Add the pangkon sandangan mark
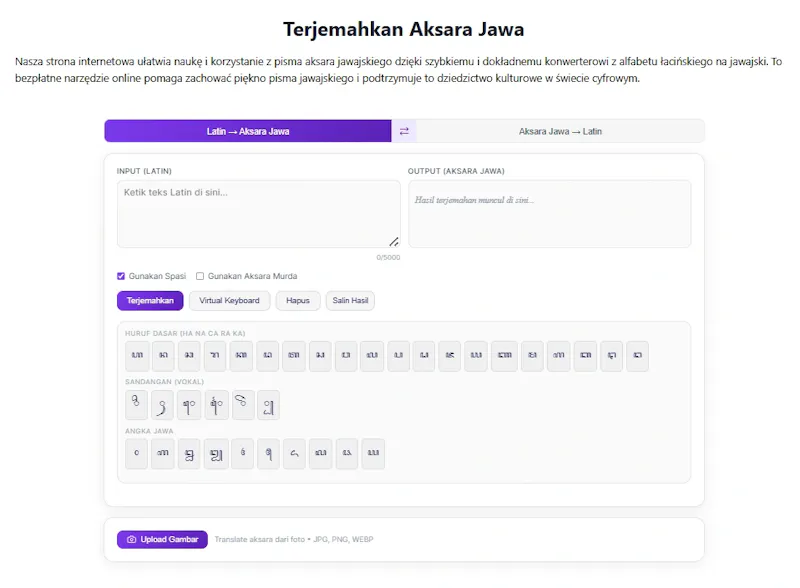Image resolution: width=800 pixels, height=588 pixels. coord(268,405)
